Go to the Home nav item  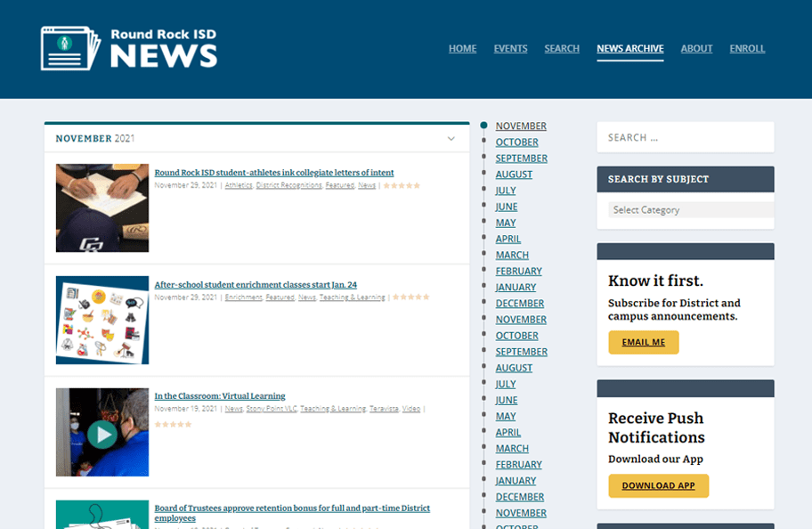pyautogui.click(x=462, y=48)
